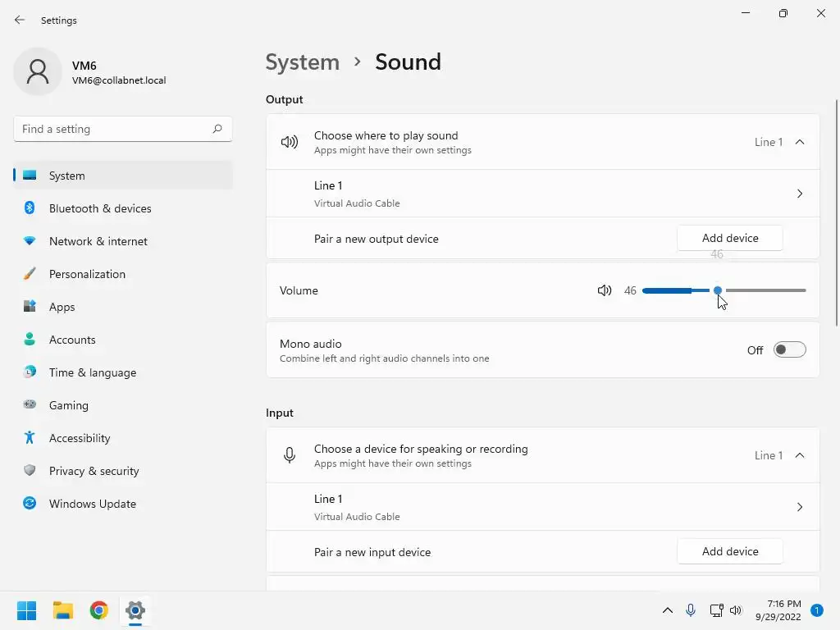Open Windows Update section
The width and height of the screenshot is (840, 630).
(93, 504)
